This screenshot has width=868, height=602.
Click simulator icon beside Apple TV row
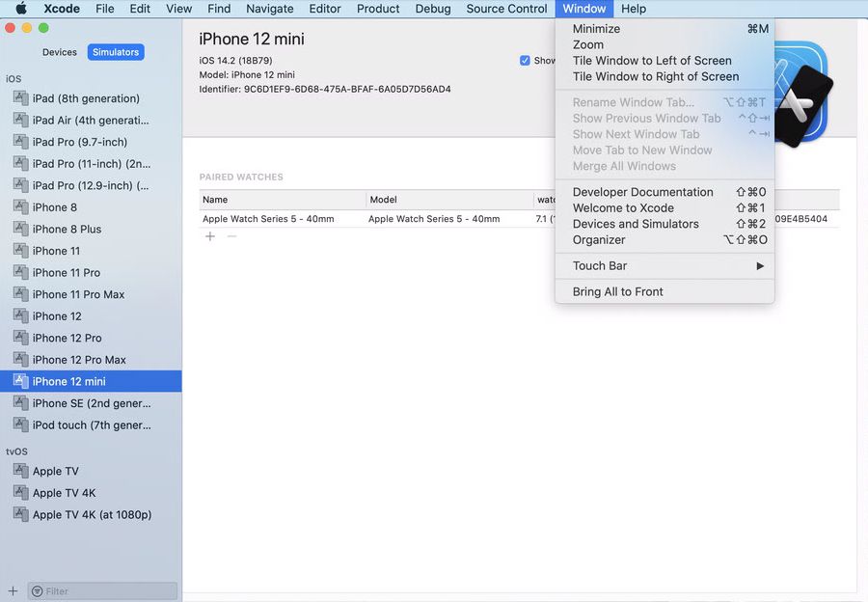click(x=20, y=471)
